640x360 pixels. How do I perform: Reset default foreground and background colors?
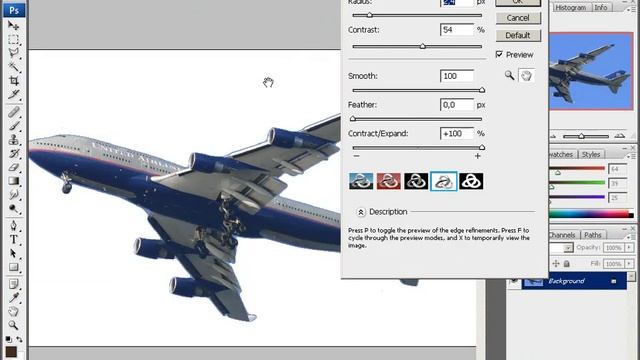point(8,339)
